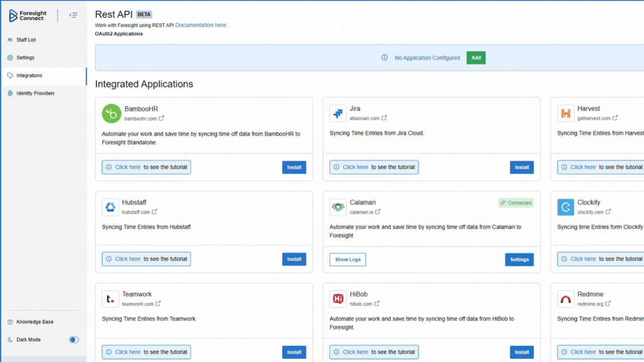This screenshot has width=644, height=362.
Task: Open Redmine tutorial via Click here
Action: point(583,352)
